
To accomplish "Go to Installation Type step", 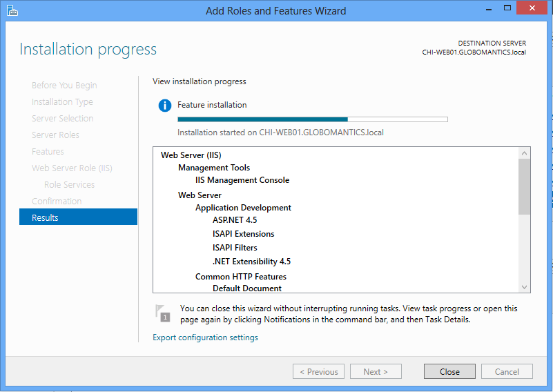I will click(62, 102).
